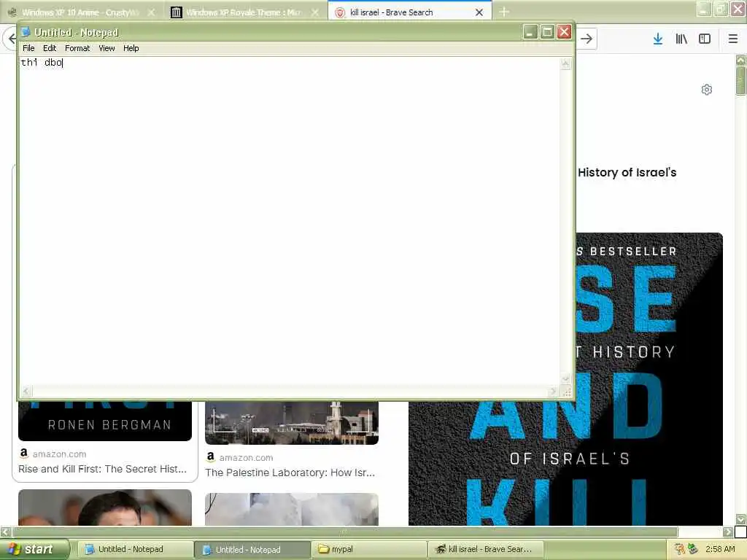Viewport: 747px width, 560px height.
Task: Click the first system tray icon
Action: (x=679, y=550)
